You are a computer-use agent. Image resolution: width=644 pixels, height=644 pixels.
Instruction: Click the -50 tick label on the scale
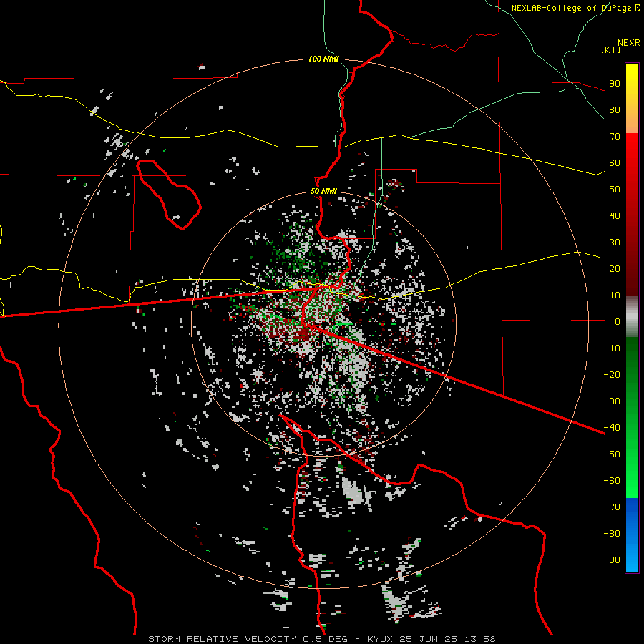[x=612, y=454]
